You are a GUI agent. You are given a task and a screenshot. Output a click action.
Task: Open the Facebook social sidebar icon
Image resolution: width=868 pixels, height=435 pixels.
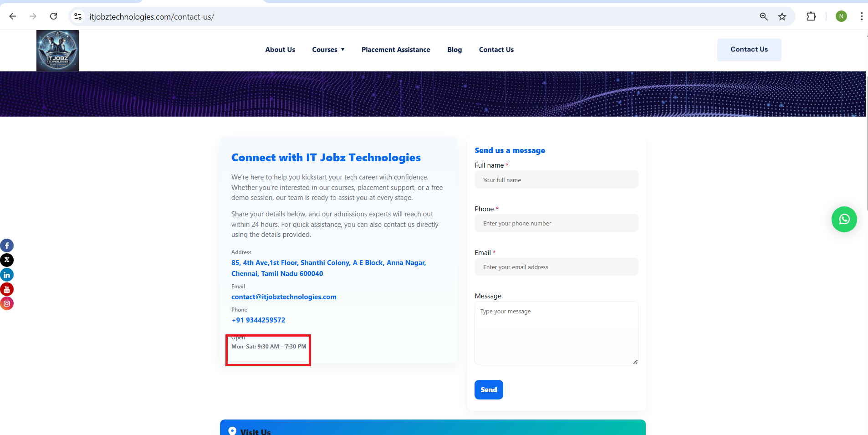pos(7,246)
